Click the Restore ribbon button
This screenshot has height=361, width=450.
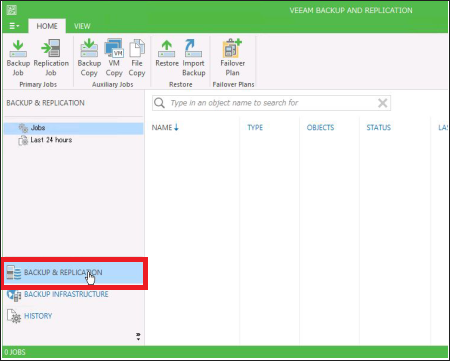pos(167,53)
